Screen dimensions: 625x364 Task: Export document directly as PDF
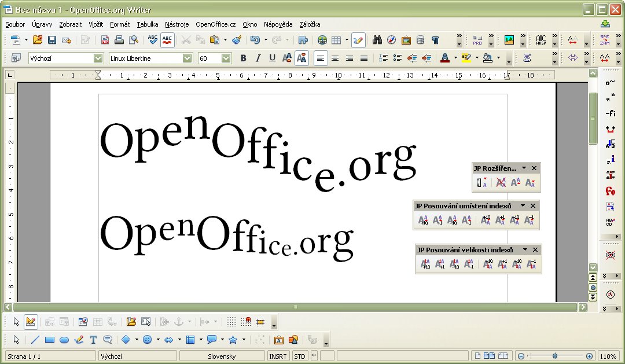[x=105, y=40]
